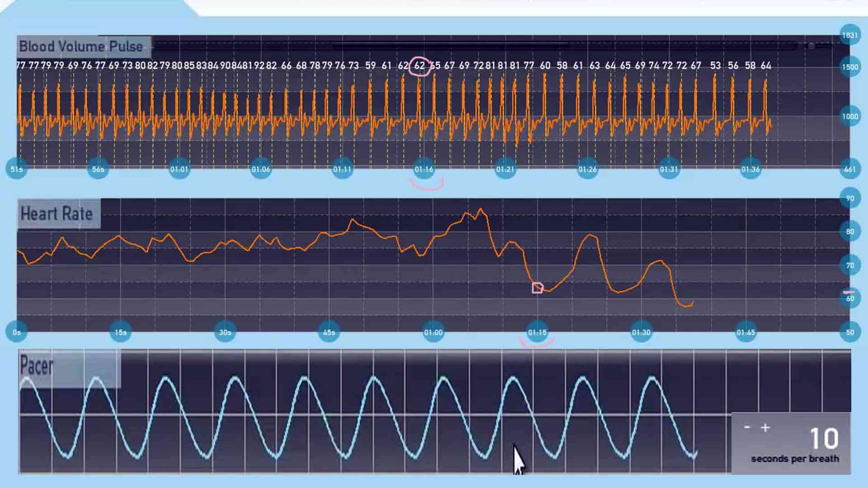Click the beat reading '59' in pulse row
The image size is (868, 488).
pos(370,66)
